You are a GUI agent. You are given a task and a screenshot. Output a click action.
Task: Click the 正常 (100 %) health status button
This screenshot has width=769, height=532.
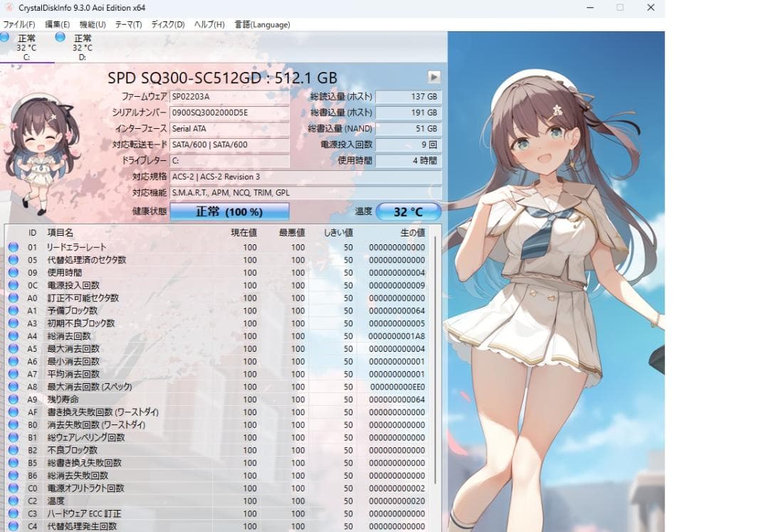coord(229,211)
